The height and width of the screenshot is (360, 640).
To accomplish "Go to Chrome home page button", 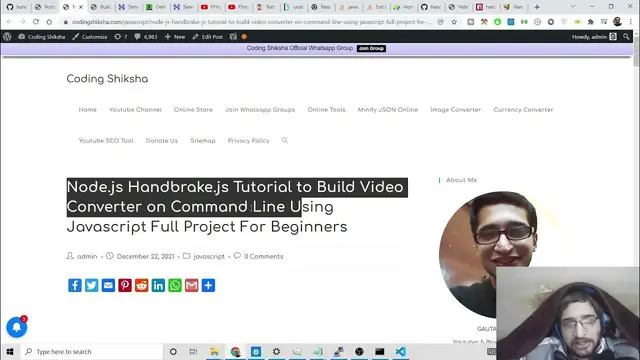I will coord(49,22).
